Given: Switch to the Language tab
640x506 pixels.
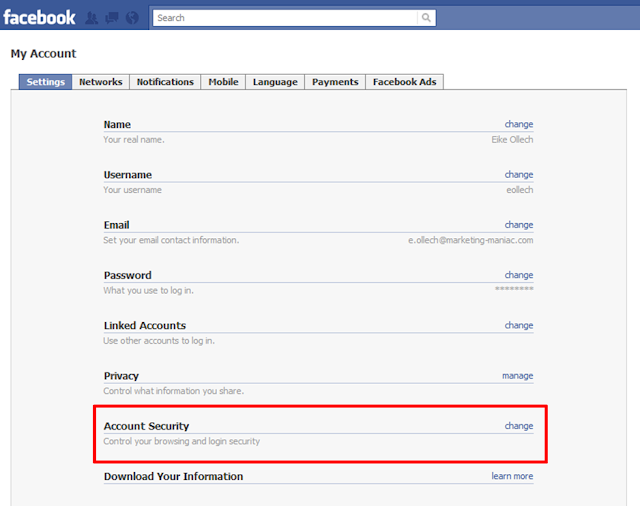Looking at the screenshot, I should (275, 82).
